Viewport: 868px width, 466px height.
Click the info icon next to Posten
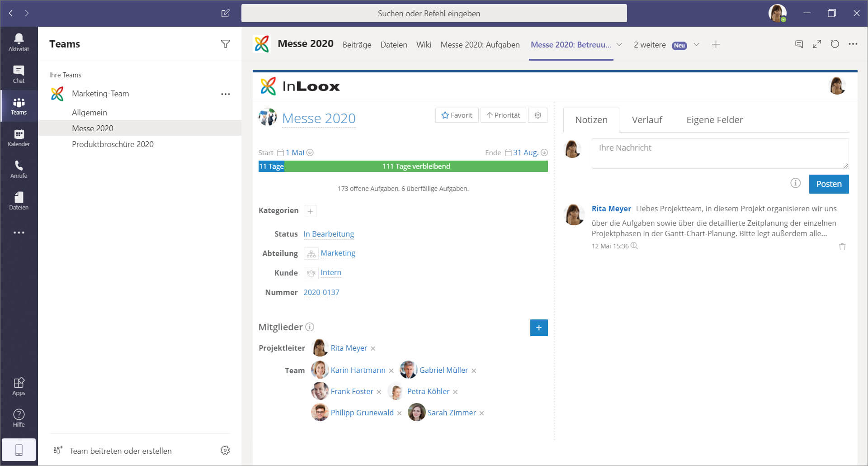[x=795, y=183]
